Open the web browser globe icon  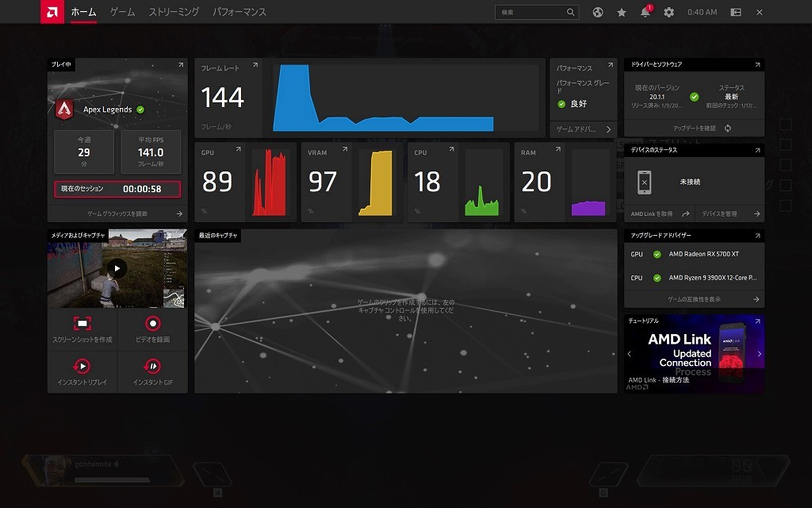pyautogui.click(x=598, y=13)
